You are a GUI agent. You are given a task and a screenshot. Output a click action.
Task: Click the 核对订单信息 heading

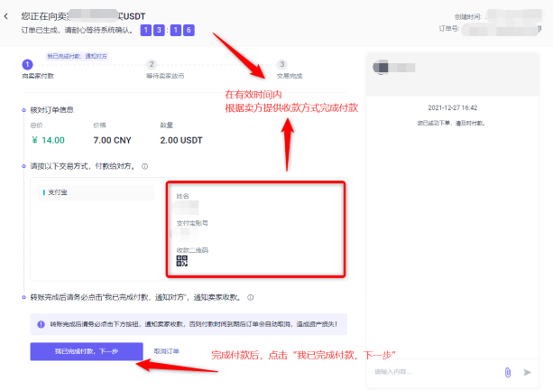tap(52, 110)
